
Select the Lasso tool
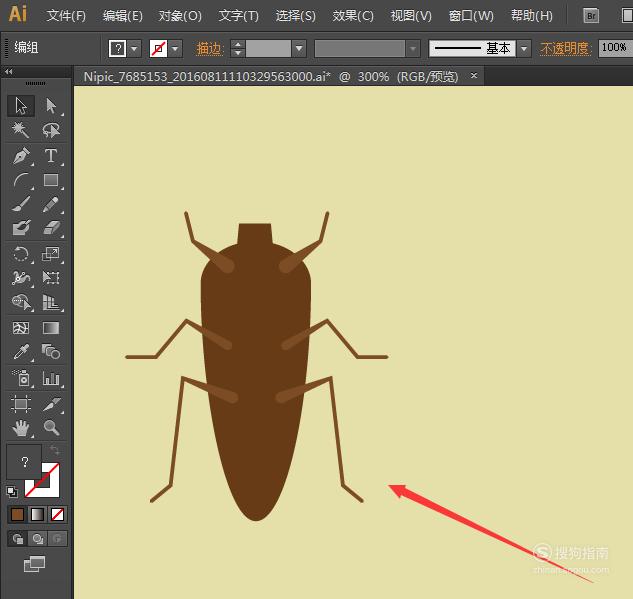pos(51,130)
